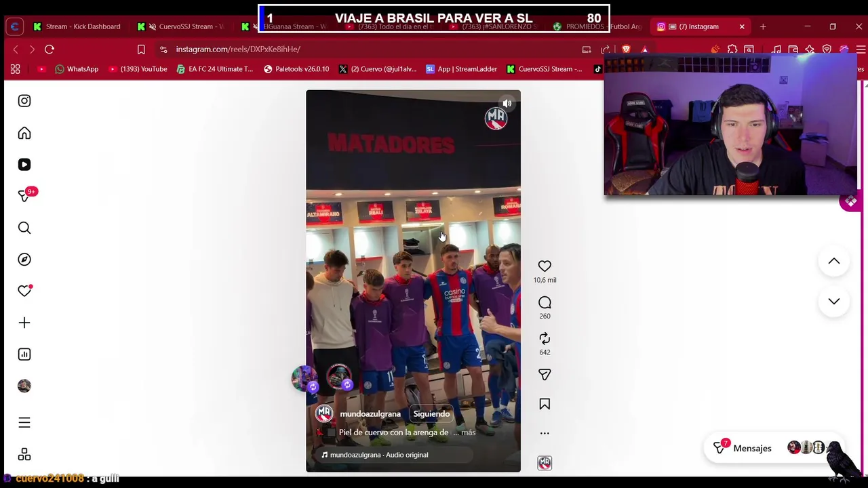868x488 pixels.
Task: Open Cuervo X profile bookmark
Action: pos(378,69)
